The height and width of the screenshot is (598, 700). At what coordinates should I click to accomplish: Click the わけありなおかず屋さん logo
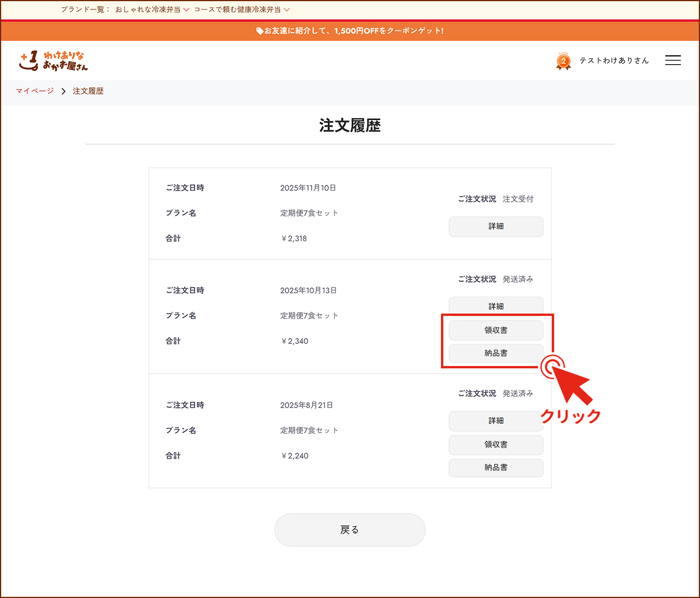click(52, 60)
